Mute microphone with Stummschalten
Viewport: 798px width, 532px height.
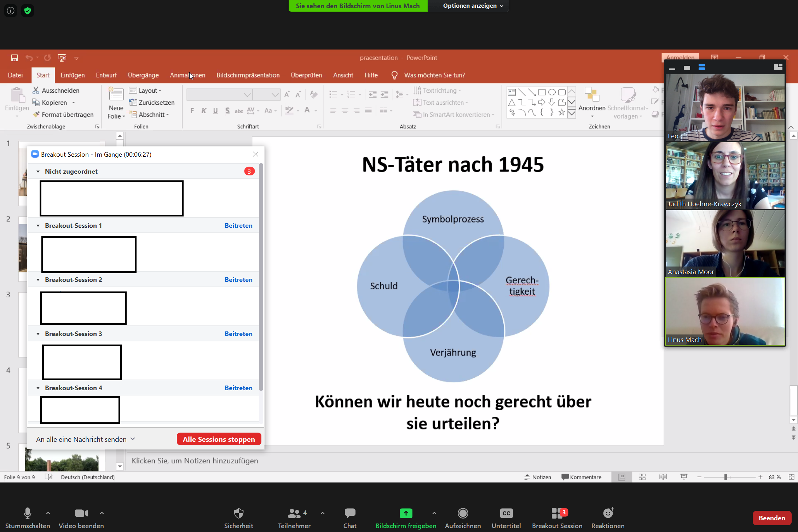pyautogui.click(x=27, y=513)
